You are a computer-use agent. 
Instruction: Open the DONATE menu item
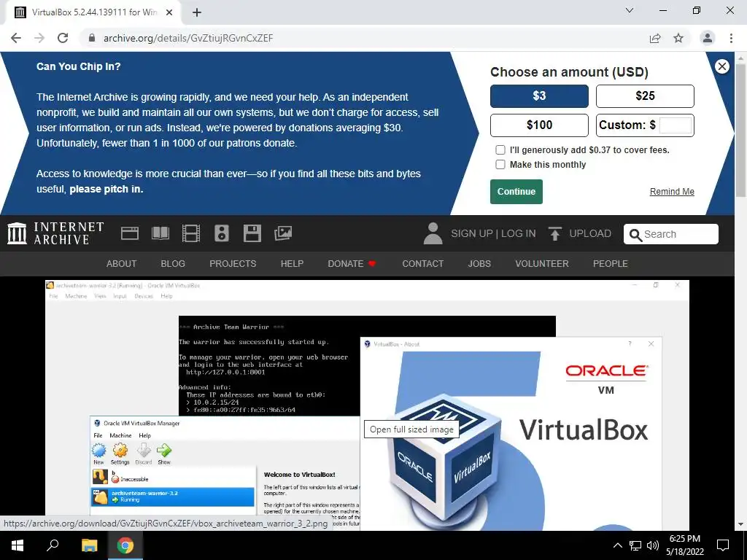coord(352,264)
